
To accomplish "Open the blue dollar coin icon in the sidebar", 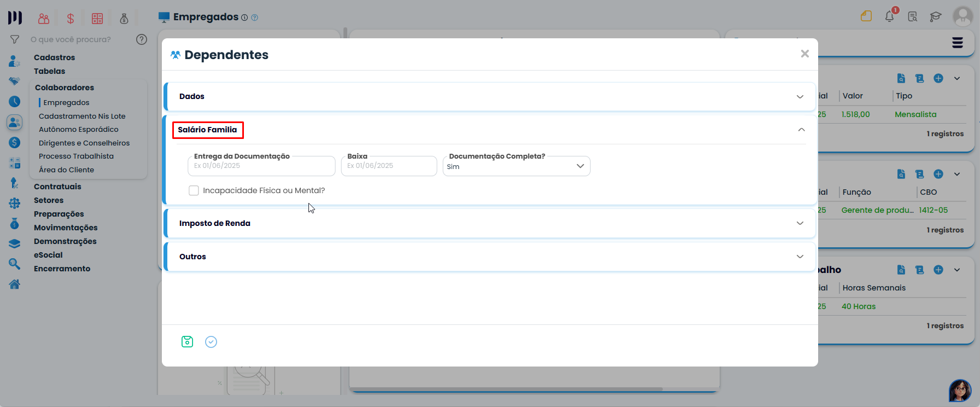I will point(14,142).
